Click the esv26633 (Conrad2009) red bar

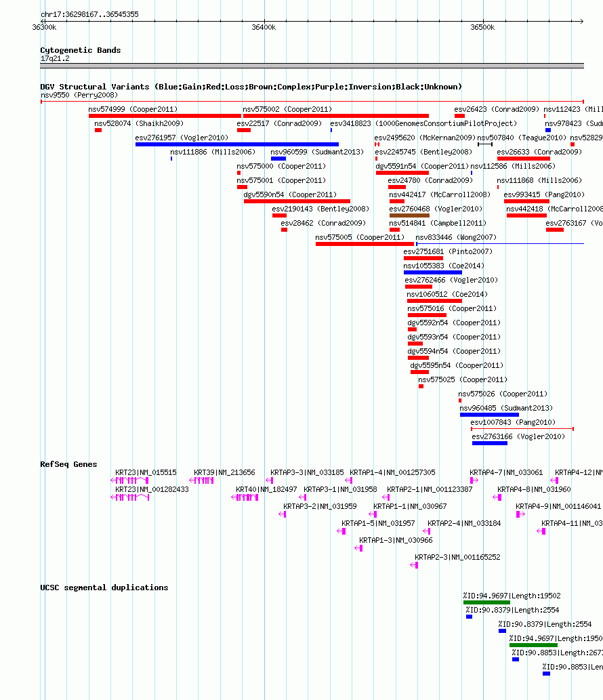pos(524,159)
